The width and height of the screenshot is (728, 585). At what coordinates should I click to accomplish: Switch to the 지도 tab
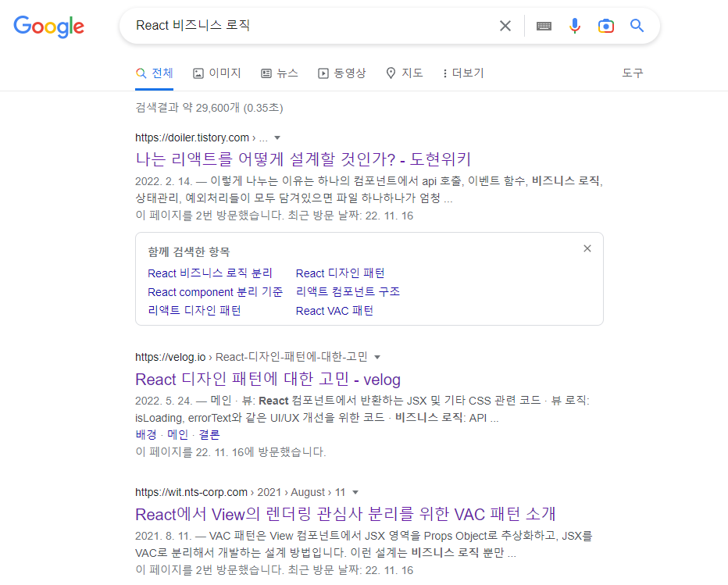pos(405,73)
